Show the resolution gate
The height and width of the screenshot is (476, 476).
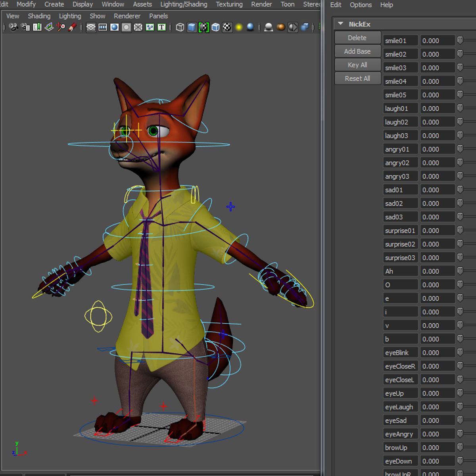tap(114, 27)
